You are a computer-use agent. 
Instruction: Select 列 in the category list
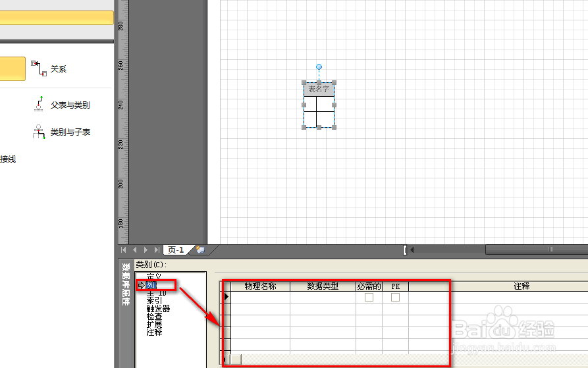151,285
